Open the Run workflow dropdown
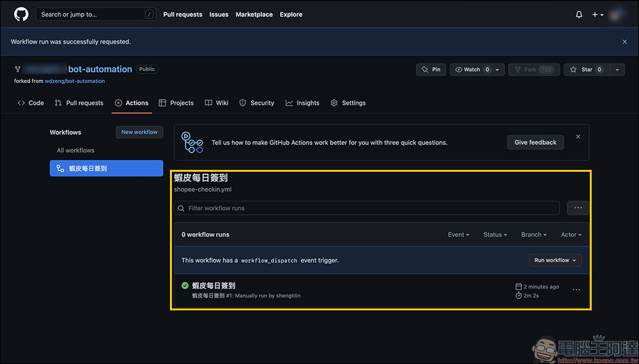This screenshot has height=364, width=639. (555, 261)
